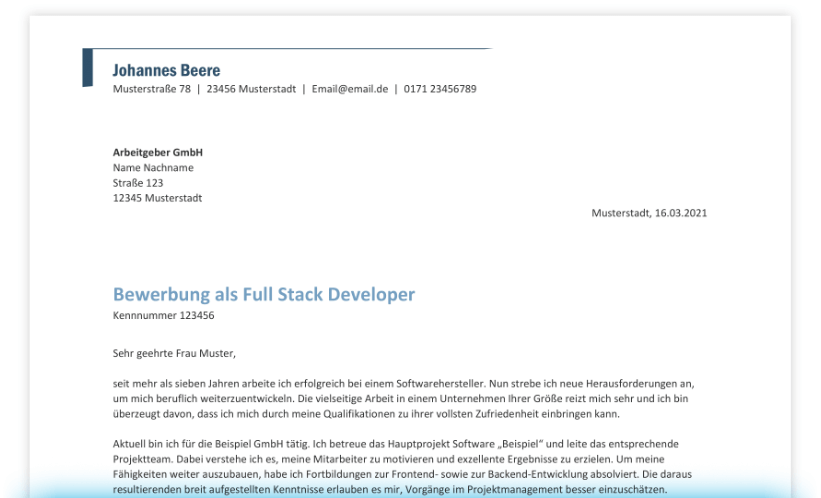Select the heading Bewerbung als Full Stack Developer
This screenshot has width=821, height=498.
pyautogui.click(x=264, y=295)
